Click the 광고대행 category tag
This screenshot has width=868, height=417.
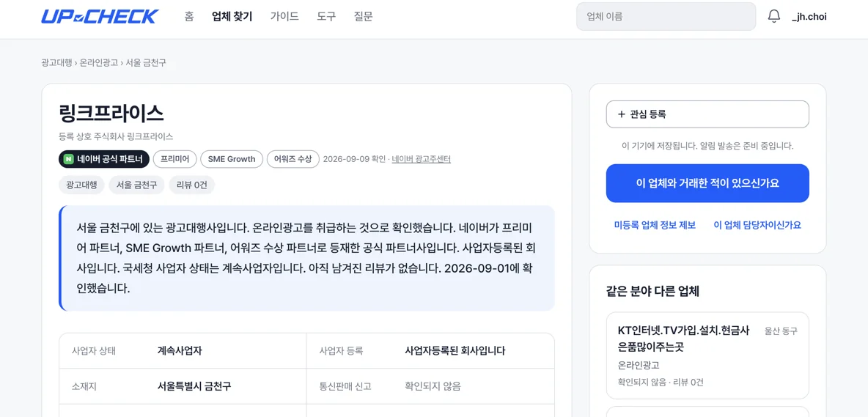coord(81,185)
